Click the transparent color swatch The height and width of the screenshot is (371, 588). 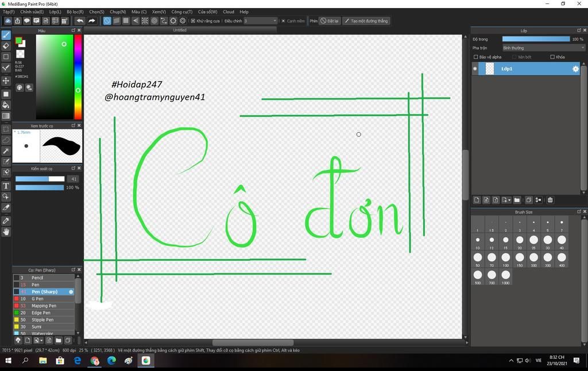click(x=20, y=54)
